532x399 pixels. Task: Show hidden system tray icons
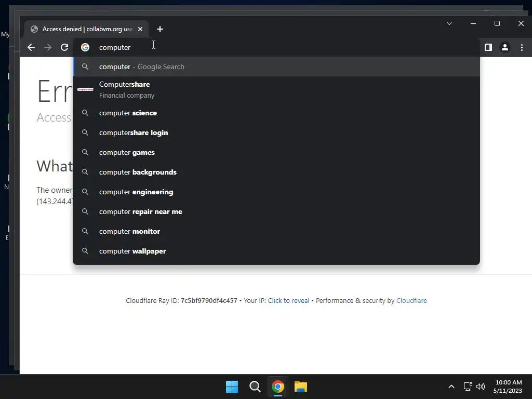click(x=451, y=387)
